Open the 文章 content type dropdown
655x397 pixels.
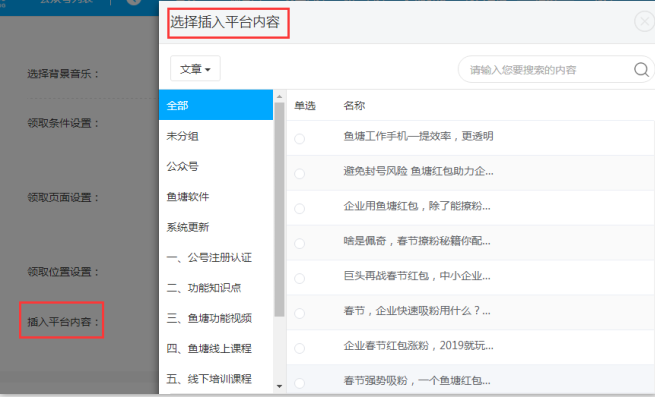(x=195, y=69)
